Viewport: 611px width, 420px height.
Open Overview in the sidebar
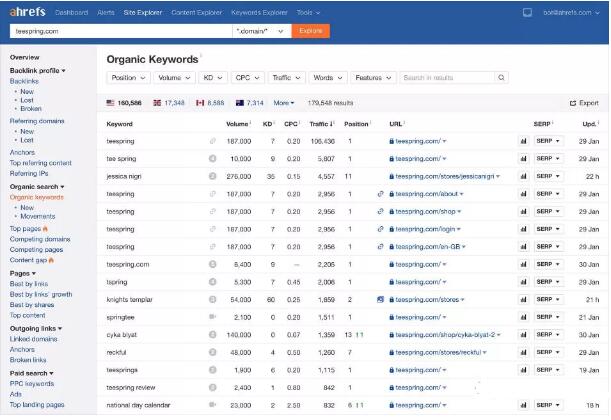click(25, 57)
